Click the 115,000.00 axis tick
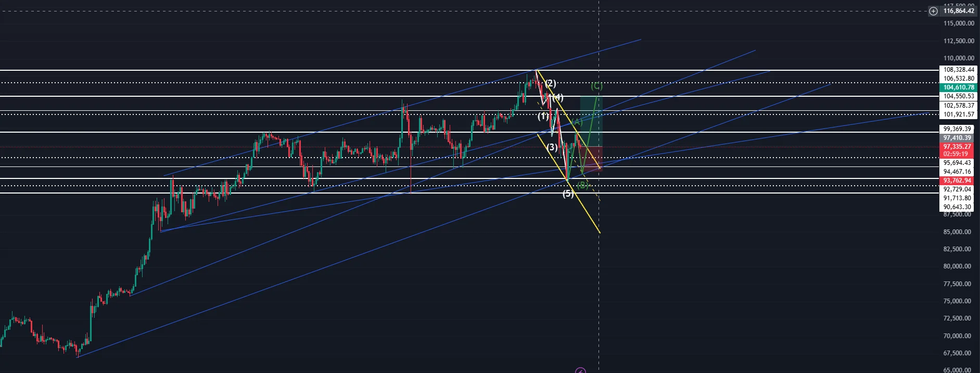Screen dimensions: 980x373 (959, 23)
